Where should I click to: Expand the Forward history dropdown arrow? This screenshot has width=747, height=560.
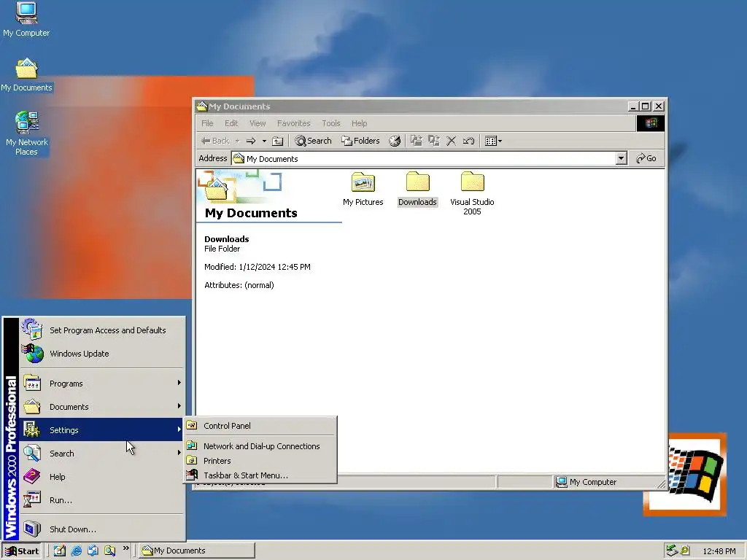click(264, 141)
